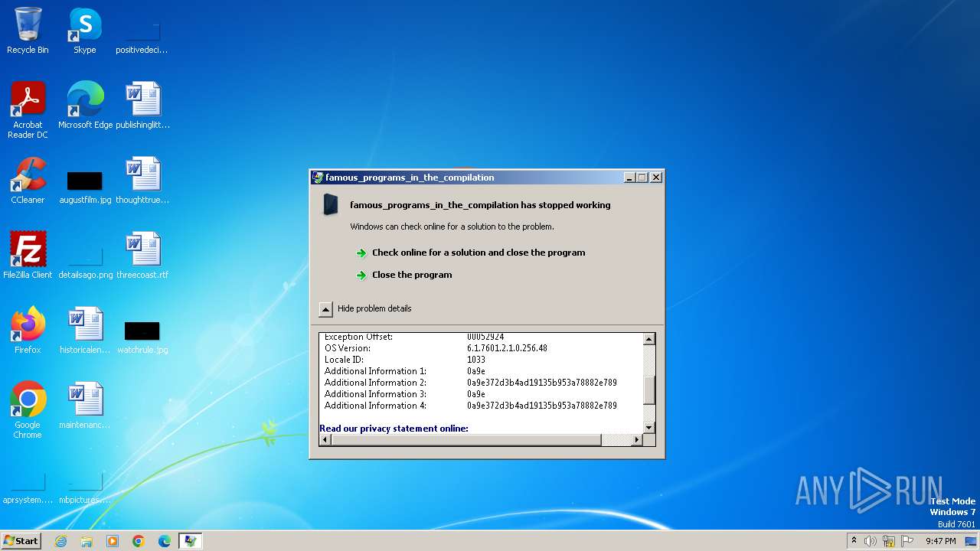Open the Recycle Bin desktop icon
The width and height of the screenshot is (980, 551).
point(28,31)
